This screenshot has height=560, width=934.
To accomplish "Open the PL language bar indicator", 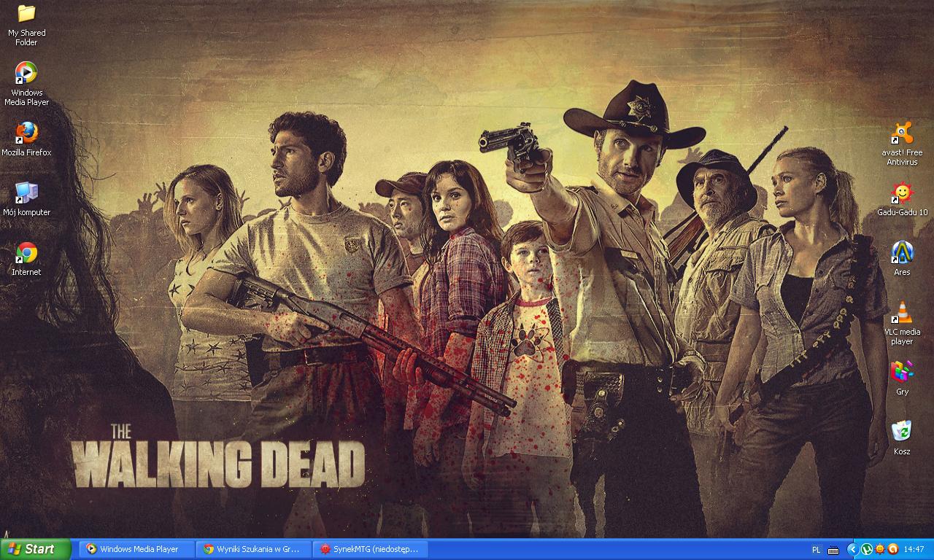I will point(816,550).
